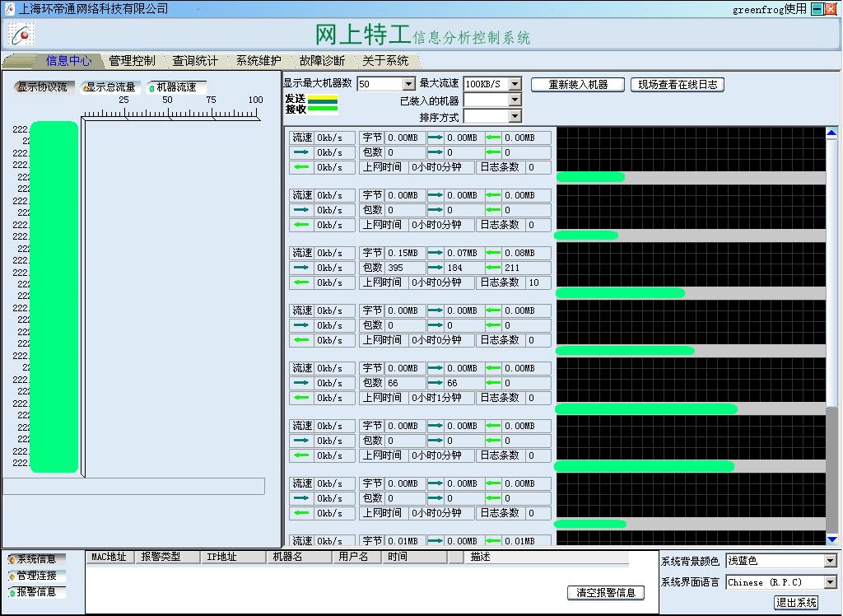Screen dimensions: 843x616
Task: Click the 退出系统 button
Action: click(796, 603)
